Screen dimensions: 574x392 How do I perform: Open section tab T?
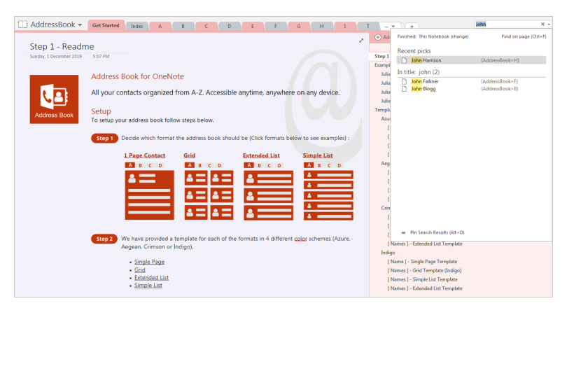(x=368, y=26)
